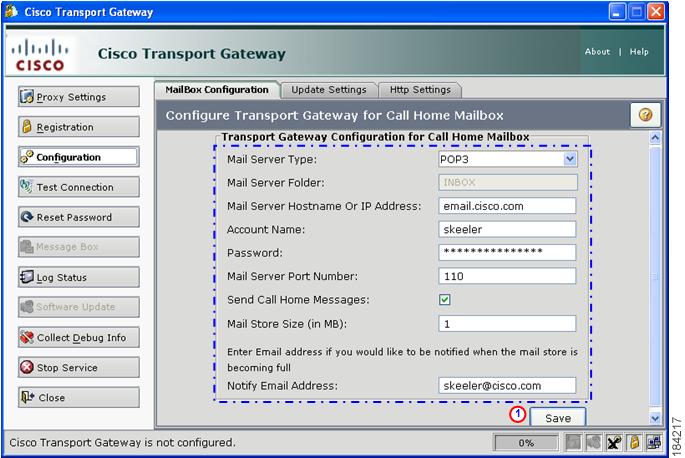Focus the Password field
685x458 pixels.
507,253
